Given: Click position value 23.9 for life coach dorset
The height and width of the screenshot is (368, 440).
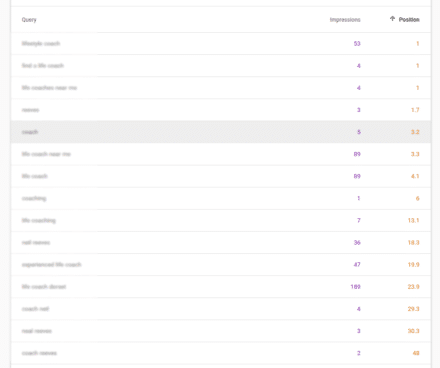Looking at the screenshot, I should point(413,287).
